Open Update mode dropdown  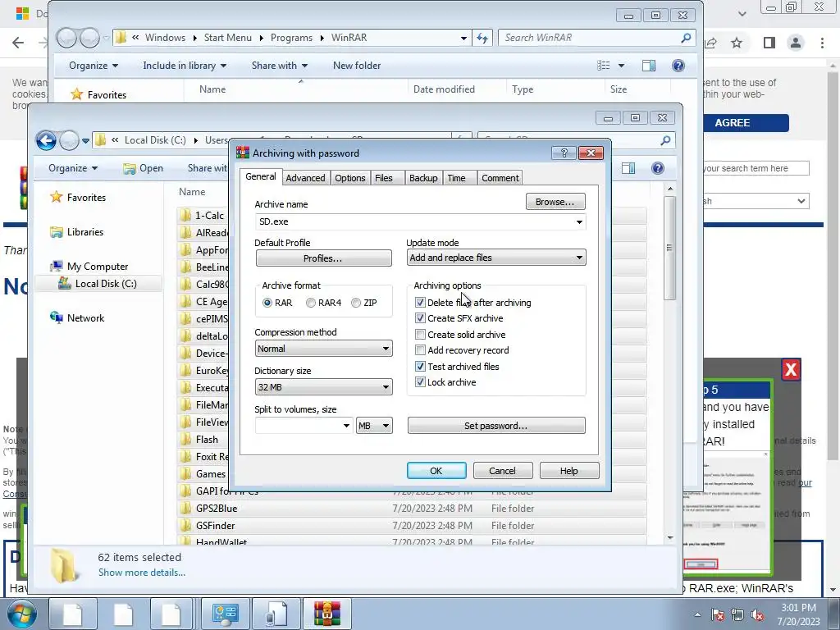click(x=496, y=258)
